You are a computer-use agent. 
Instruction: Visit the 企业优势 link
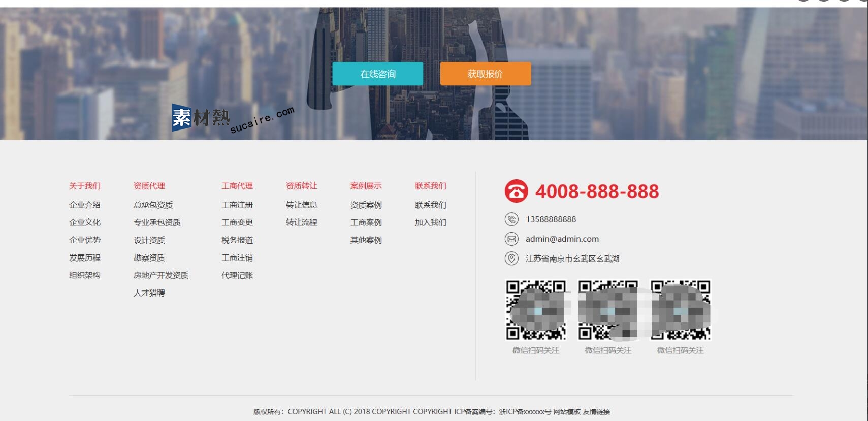pyautogui.click(x=85, y=240)
